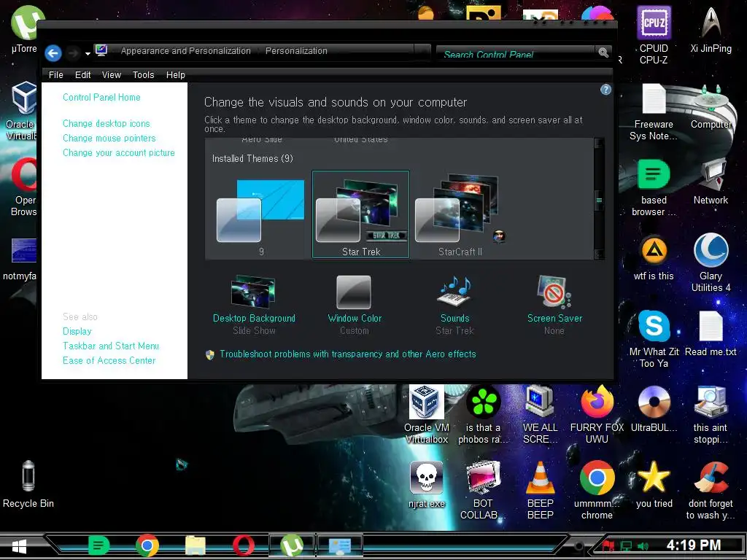The height and width of the screenshot is (560, 747).
Task: Open the ummmm chrome desktop icon
Action: click(x=597, y=491)
